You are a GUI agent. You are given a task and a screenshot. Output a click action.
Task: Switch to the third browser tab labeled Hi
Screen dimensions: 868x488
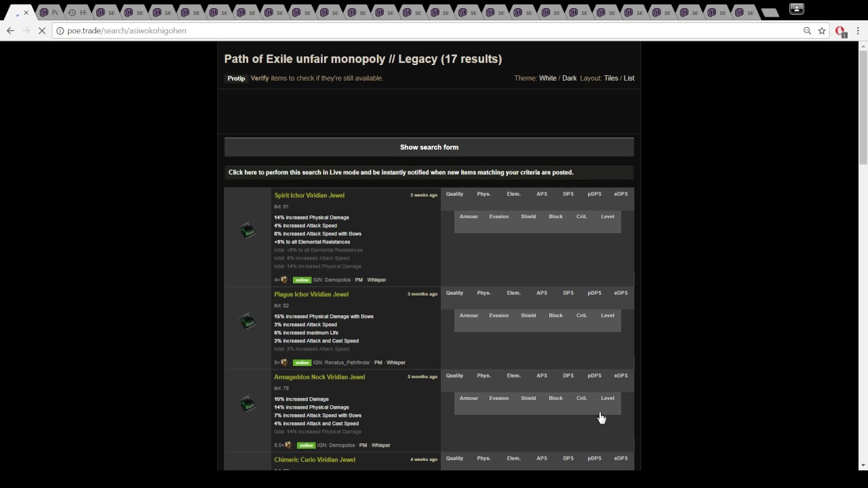pyautogui.click(x=78, y=12)
